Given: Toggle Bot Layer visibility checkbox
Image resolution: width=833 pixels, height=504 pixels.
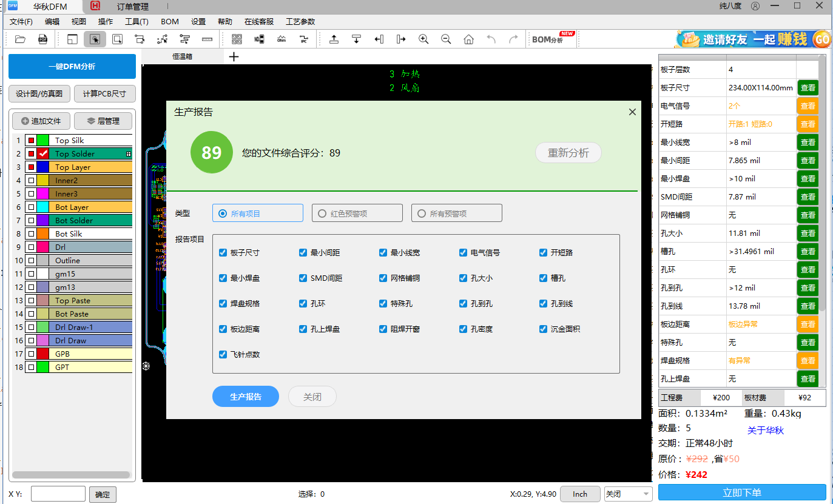Looking at the screenshot, I should [31, 207].
